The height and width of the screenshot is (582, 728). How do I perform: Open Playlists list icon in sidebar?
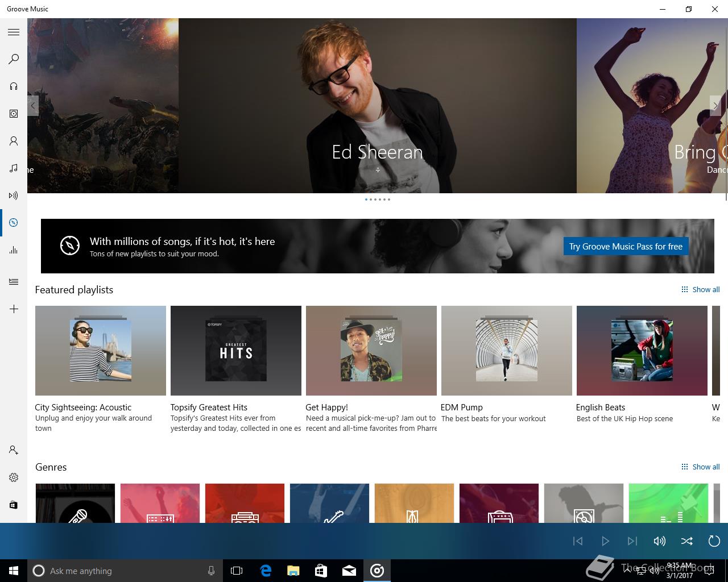[x=14, y=282]
